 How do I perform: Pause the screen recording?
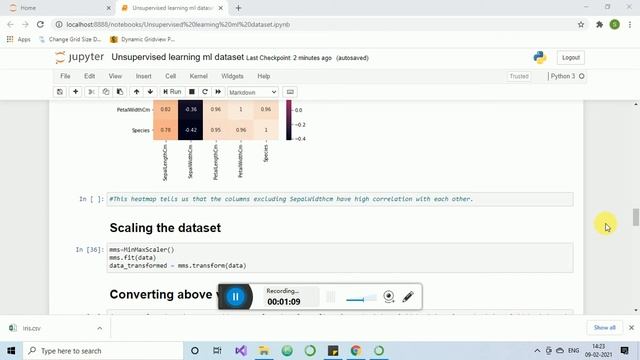tap(235, 297)
